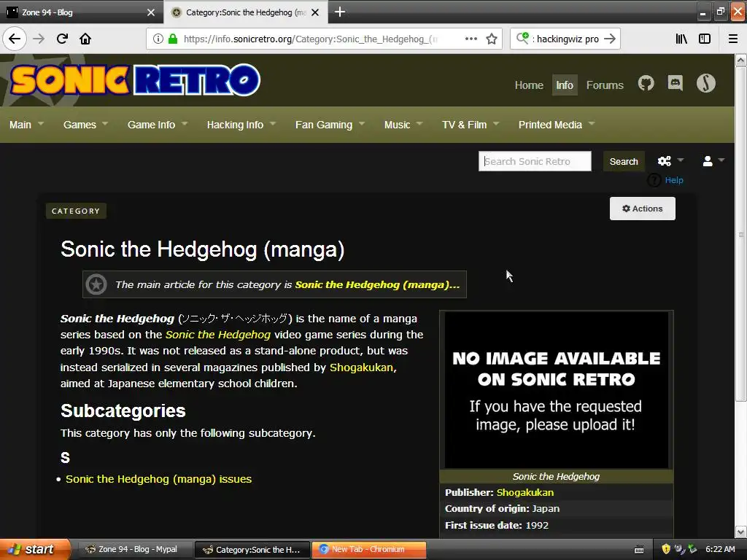
Task: Bookmark this page with the star
Action: (492, 39)
